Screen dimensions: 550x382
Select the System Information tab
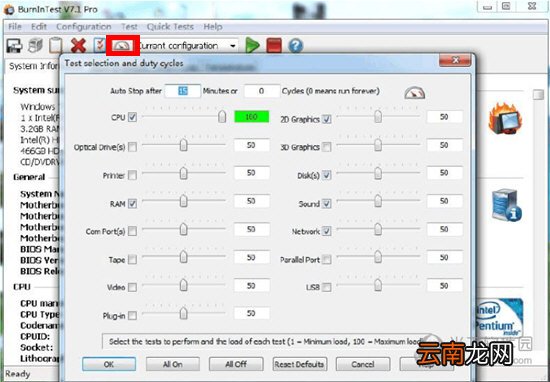[x=33, y=66]
